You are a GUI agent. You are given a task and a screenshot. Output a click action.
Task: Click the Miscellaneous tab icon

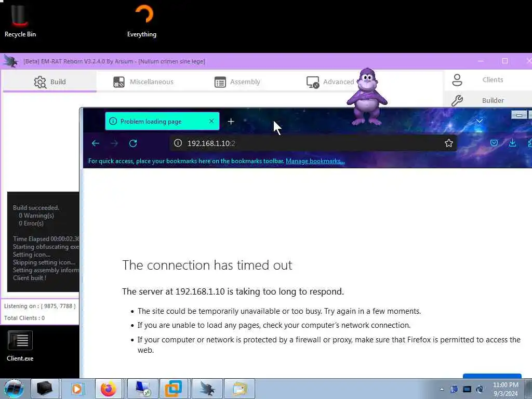[x=119, y=82]
